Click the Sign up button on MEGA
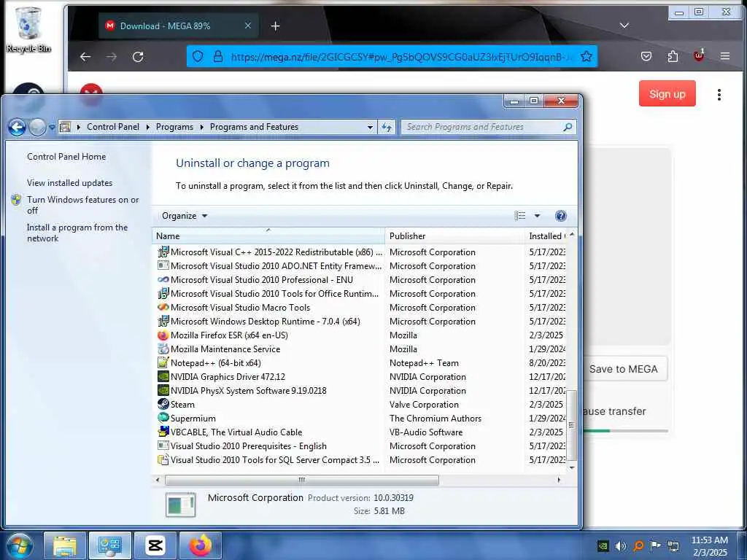 point(667,94)
